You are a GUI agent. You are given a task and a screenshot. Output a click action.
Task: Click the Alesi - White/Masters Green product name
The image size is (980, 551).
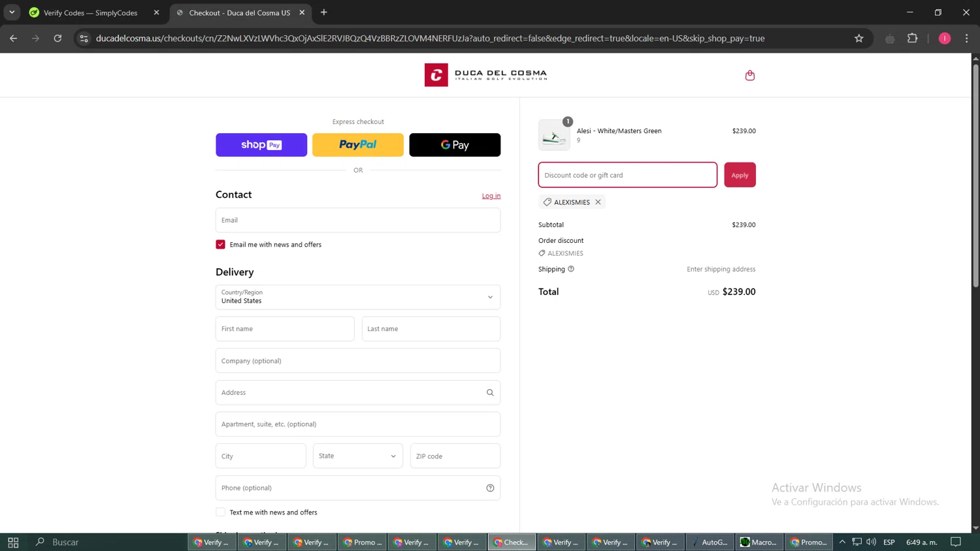619,131
